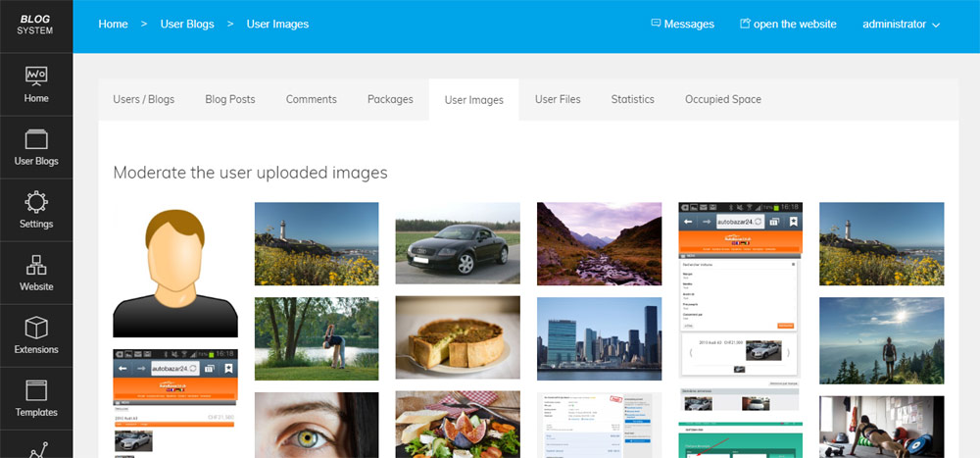
Task: Open the Templates layout icon
Action: pyautogui.click(x=36, y=390)
